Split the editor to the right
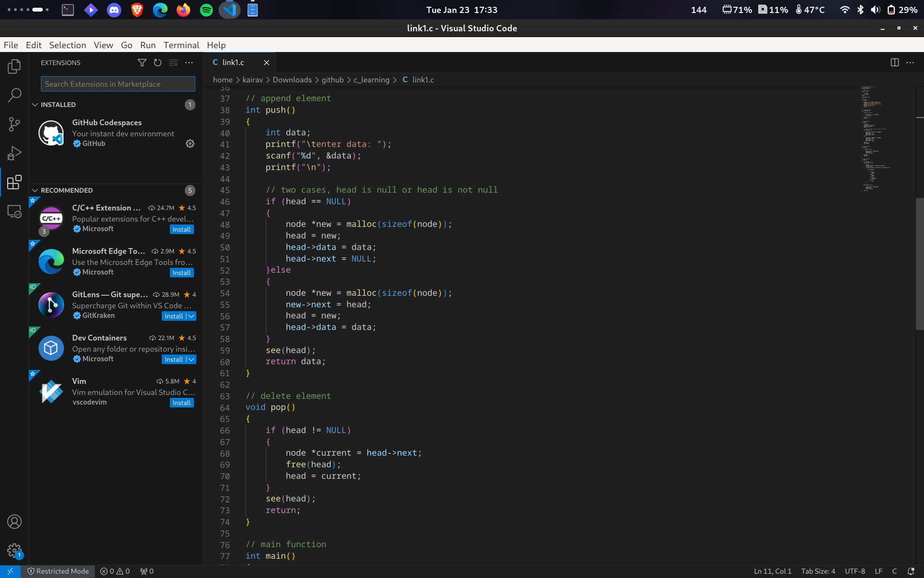Screen dimensions: 924x578 click(895, 63)
